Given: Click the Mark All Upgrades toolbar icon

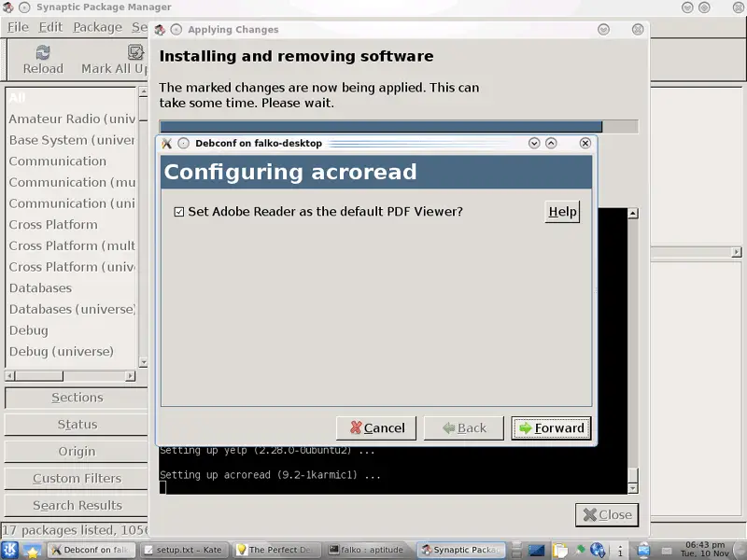Looking at the screenshot, I should (x=135, y=52).
